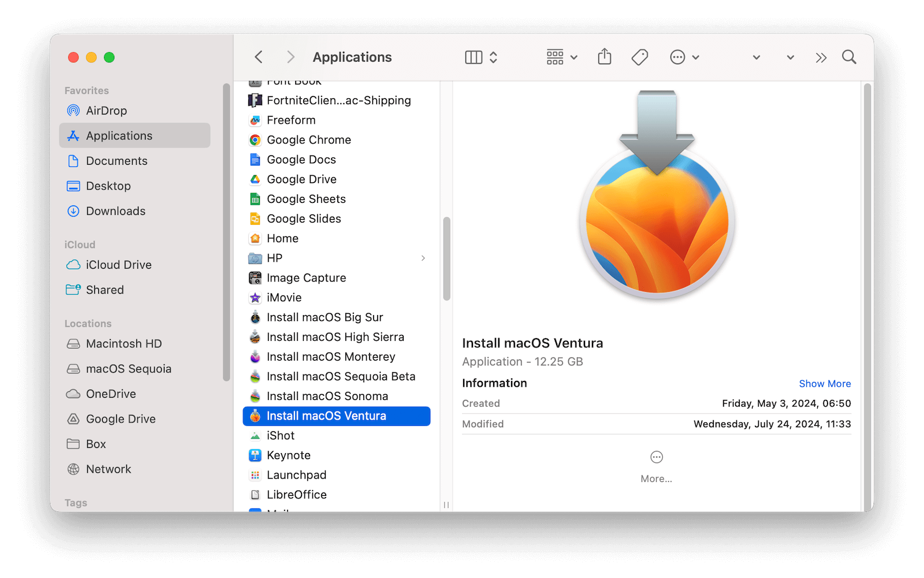Open the second toolbar dropdown chevron before the double chevron
The width and height of the screenshot is (924, 578).
[791, 57]
